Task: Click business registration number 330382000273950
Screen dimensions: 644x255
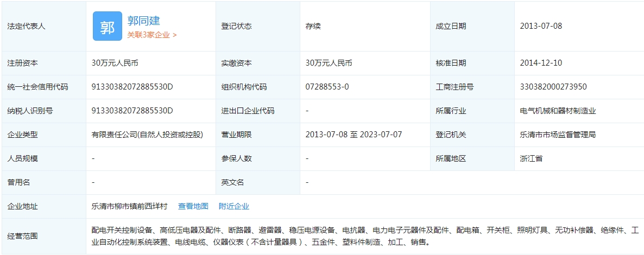Action: (553, 87)
